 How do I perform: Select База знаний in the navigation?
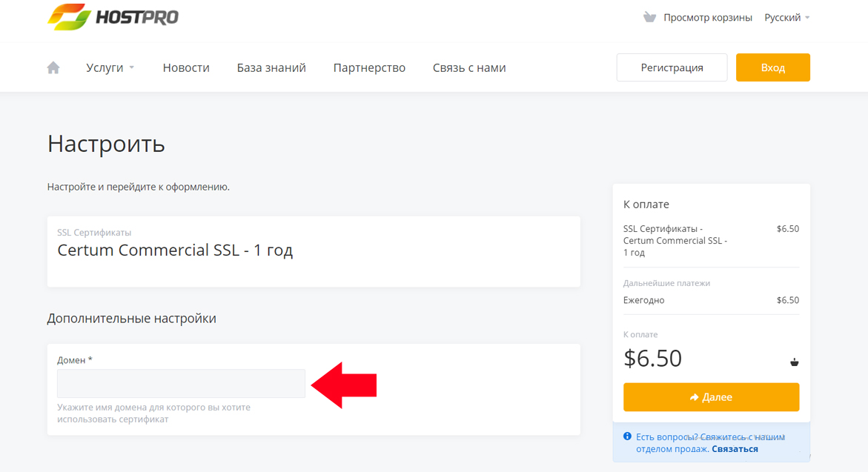271,67
